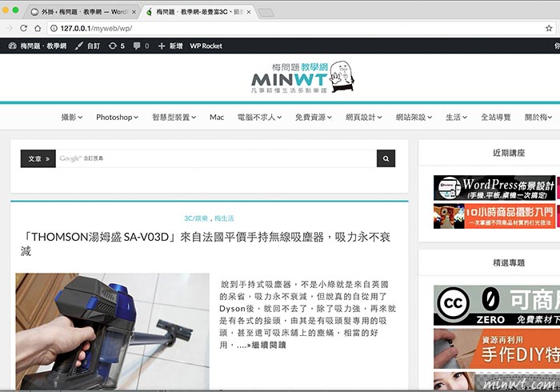The height and width of the screenshot is (392, 560).
Task: Expand the 攝影 menu
Action: (x=72, y=117)
